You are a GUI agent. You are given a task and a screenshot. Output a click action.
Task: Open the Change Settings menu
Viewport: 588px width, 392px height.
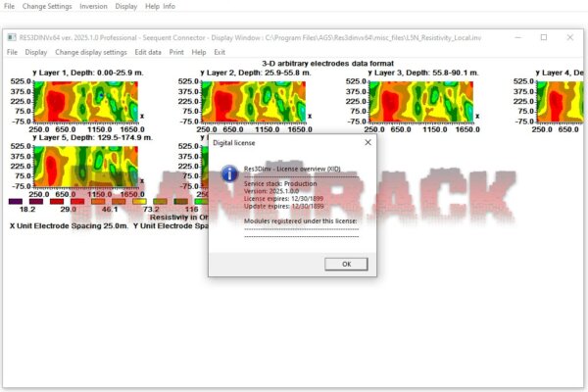coord(47,7)
